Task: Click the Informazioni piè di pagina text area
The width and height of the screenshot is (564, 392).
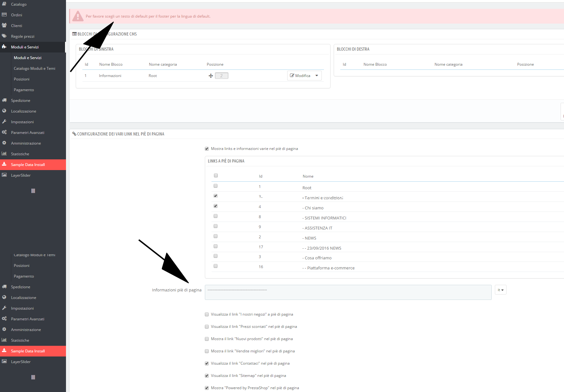Action: (x=348, y=292)
